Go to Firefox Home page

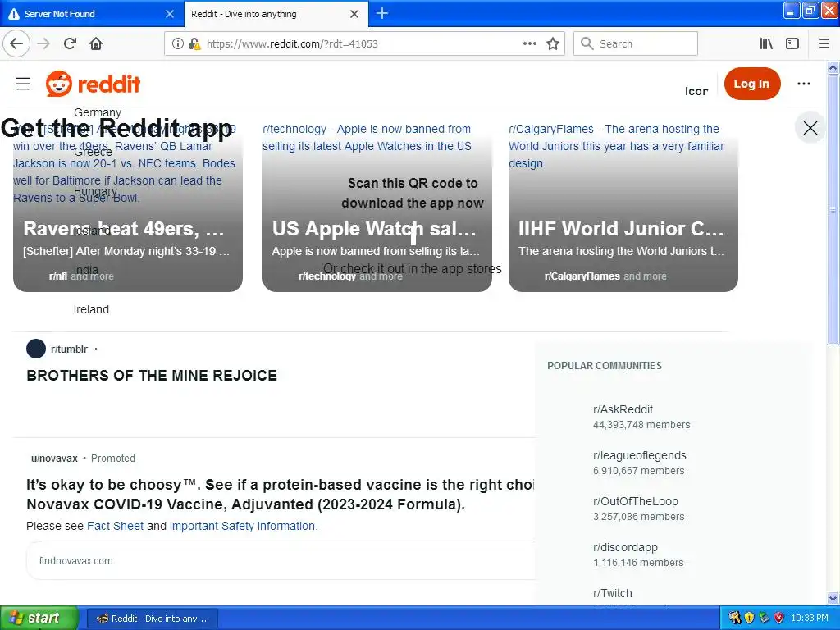point(96,43)
